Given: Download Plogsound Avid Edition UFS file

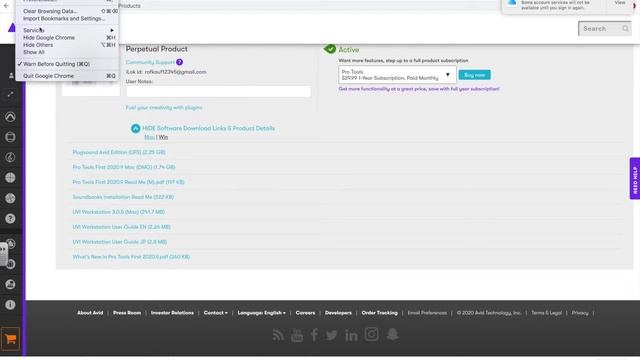Looking at the screenshot, I should coord(119,152).
